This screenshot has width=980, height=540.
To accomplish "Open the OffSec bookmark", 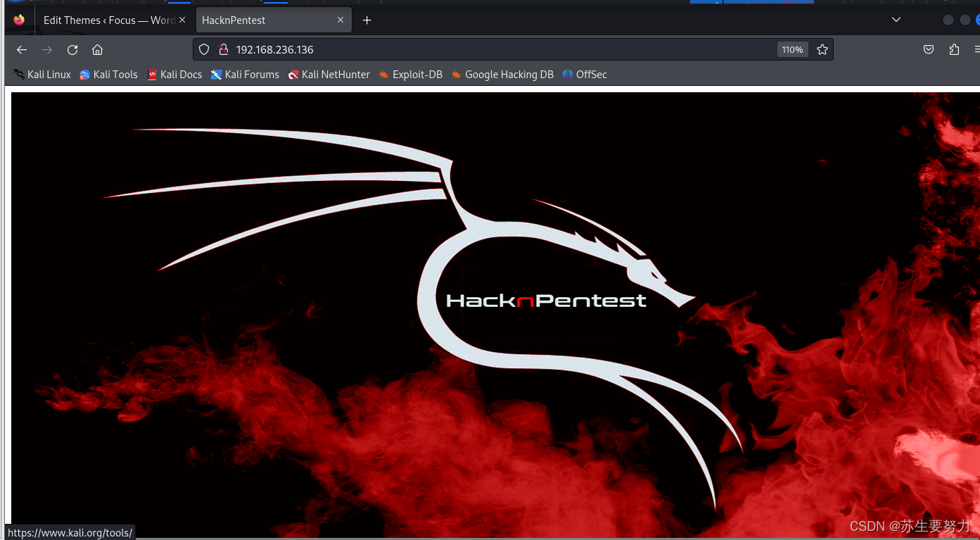I will [x=584, y=74].
